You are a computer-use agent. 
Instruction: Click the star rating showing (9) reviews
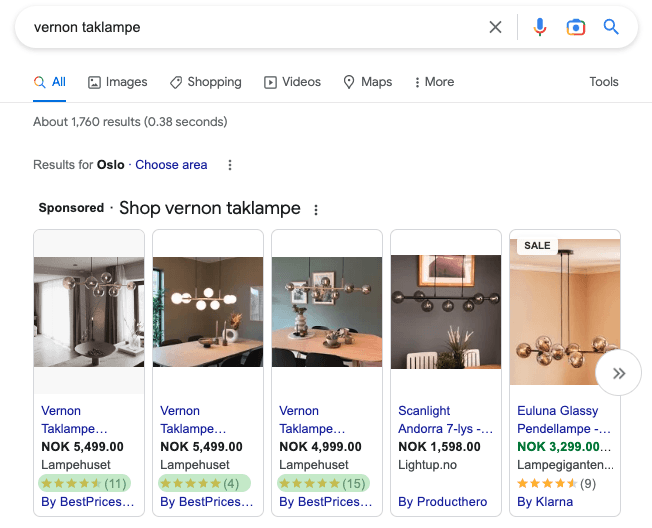point(556,484)
